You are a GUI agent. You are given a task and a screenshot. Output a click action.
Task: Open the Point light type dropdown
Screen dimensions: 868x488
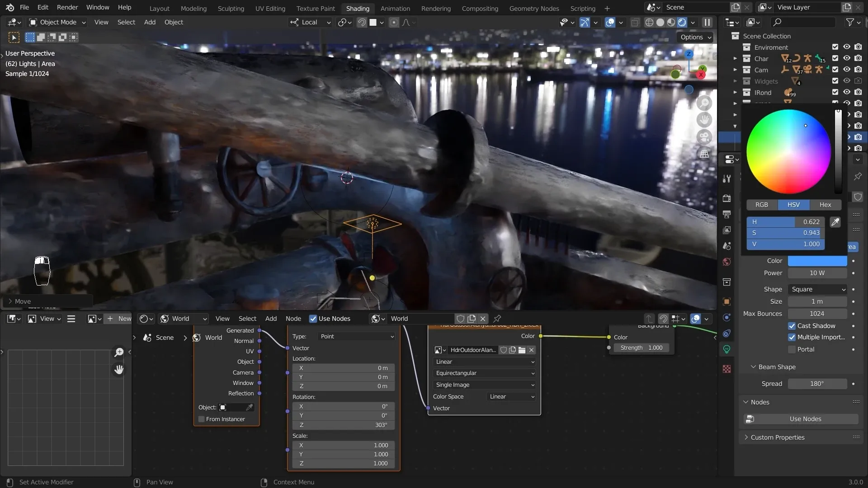pos(355,336)
